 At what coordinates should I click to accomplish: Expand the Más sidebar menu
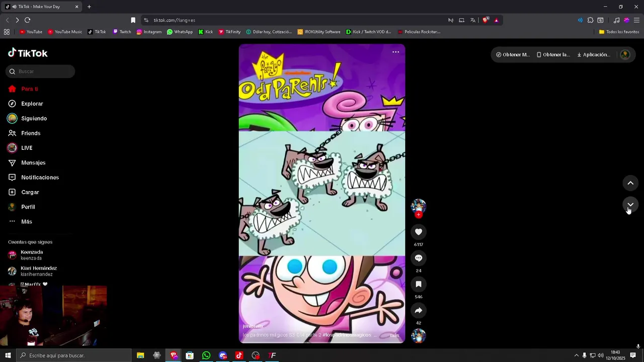click(20, 222)
